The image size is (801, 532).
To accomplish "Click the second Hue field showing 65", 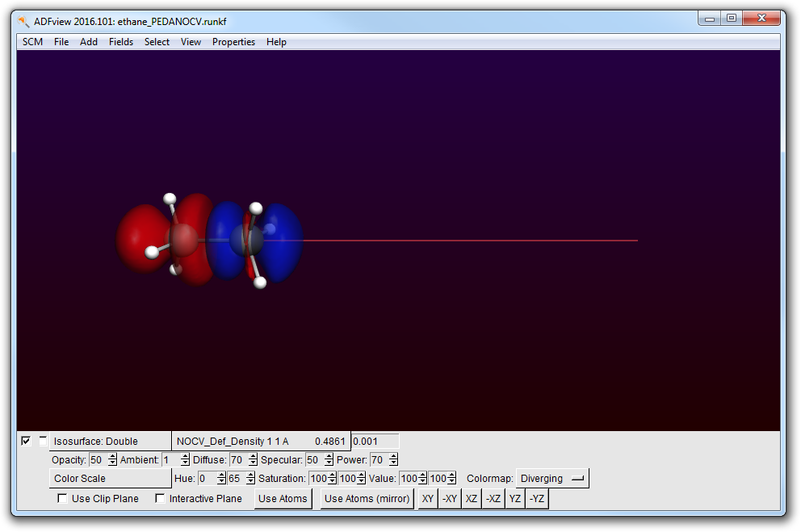I will [236, 479].
